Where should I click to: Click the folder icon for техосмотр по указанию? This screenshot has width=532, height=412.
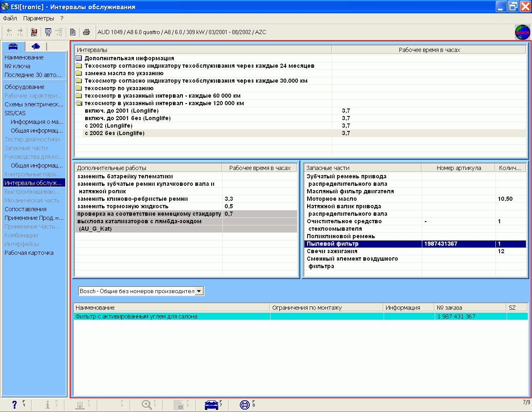pyautogui.click(x=79, y=88)
